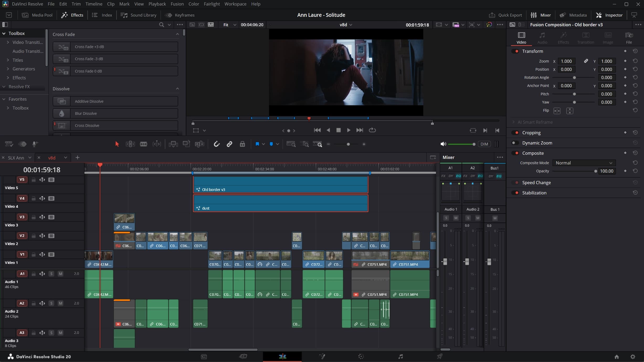Open the Color page icon
The height and width of the screenshot is (362, 644).
[361, 356]
